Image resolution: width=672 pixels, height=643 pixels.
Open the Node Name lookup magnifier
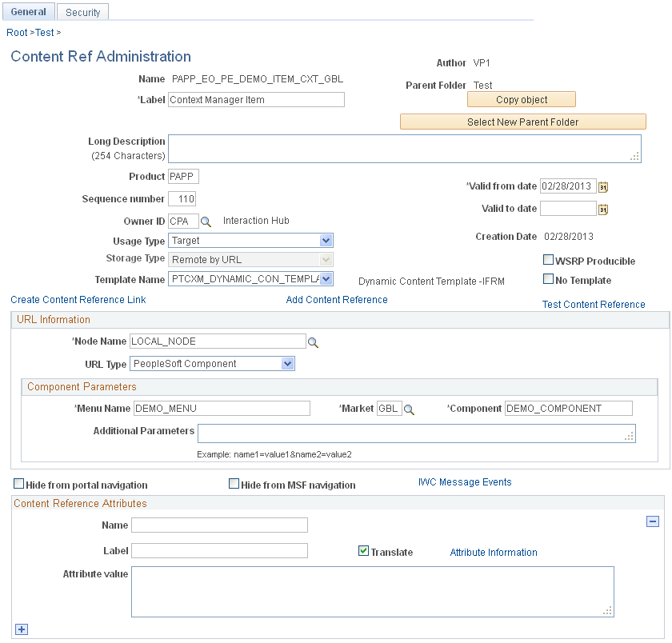[x=312, y=341]
